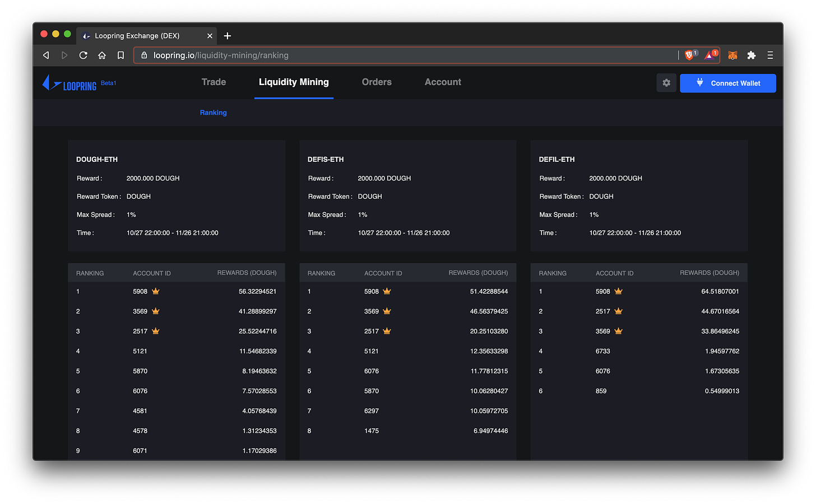Screen dimensions: 816x504
Task: Click reward value 8.19463632
Action: [259, 371]
